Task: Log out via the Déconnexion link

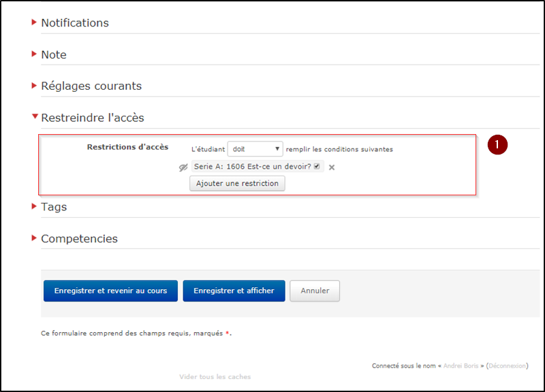Action: click(508, 366)
